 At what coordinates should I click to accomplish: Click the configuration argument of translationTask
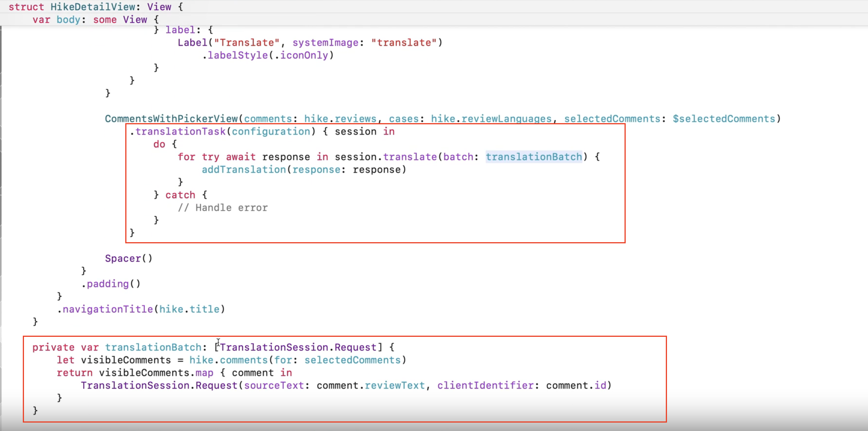271,131
